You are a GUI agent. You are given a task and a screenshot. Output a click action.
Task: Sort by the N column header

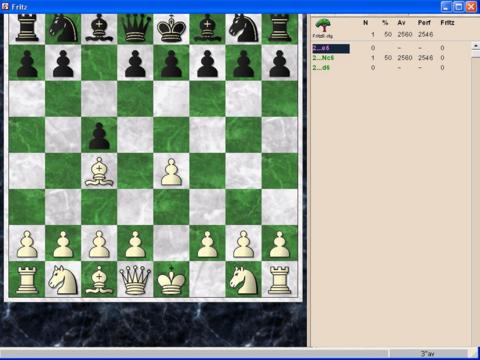click(x=365, y=23)
